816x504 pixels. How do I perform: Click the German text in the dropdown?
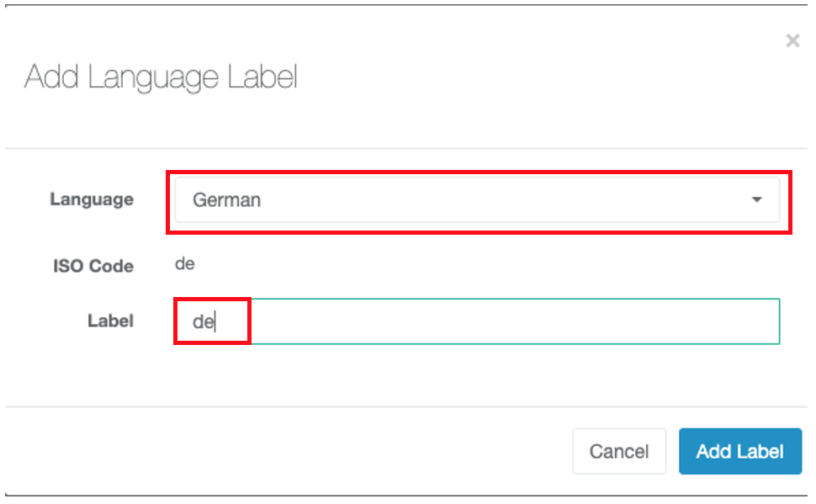point(226,200)
